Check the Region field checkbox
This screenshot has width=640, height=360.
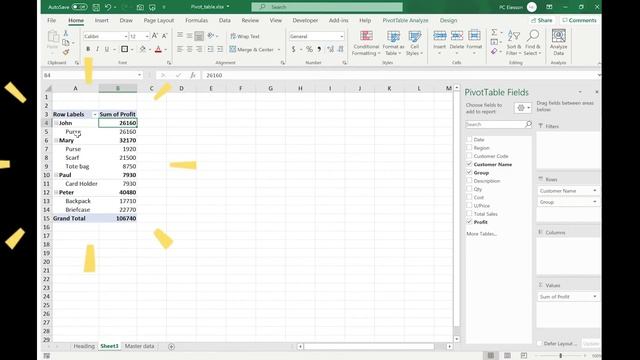coord(469,147)
